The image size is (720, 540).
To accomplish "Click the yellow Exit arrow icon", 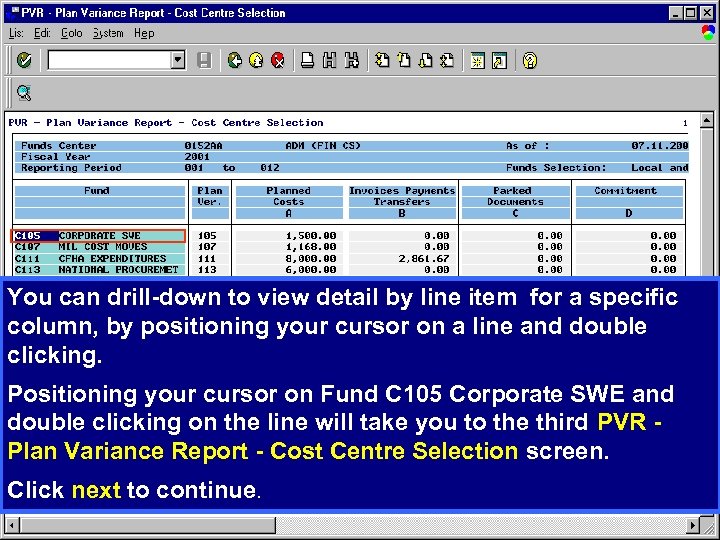I will coord(256,60).
